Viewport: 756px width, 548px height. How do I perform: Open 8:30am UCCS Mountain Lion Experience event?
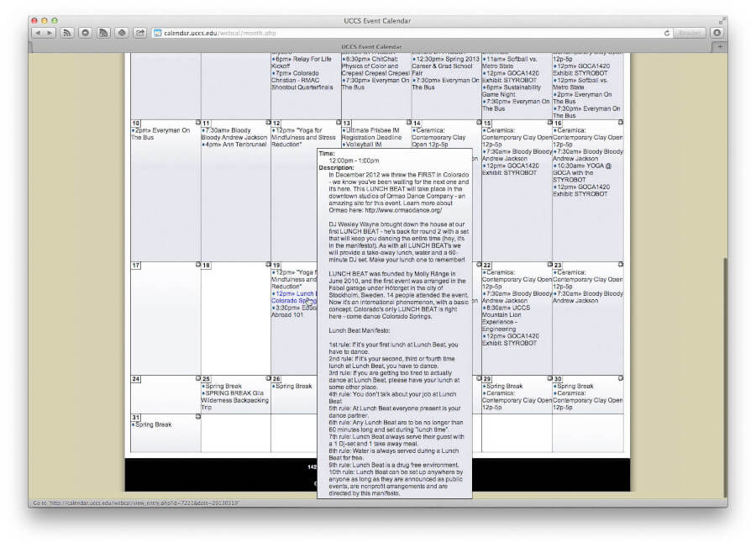[507, 319]
